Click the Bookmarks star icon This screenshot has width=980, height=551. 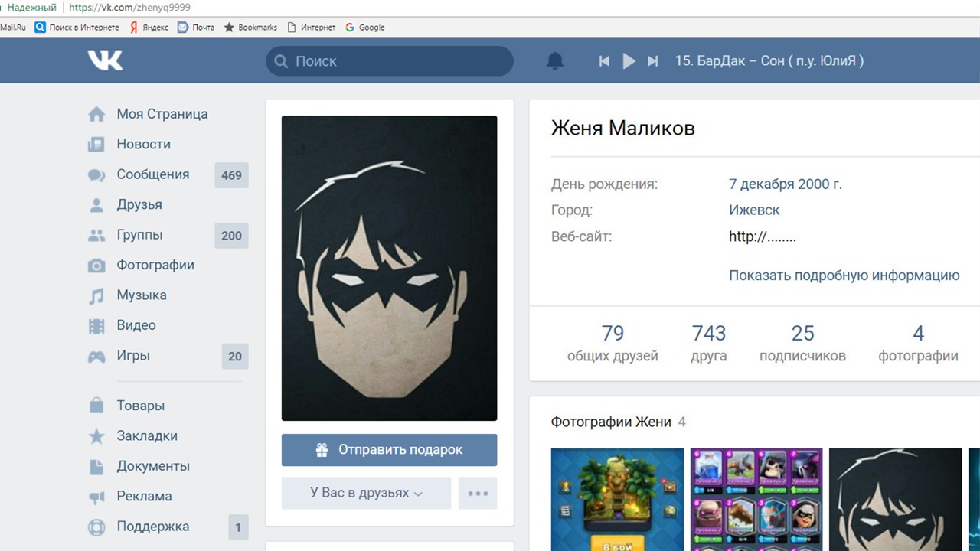pyautogui.click(x=96, y=436)
